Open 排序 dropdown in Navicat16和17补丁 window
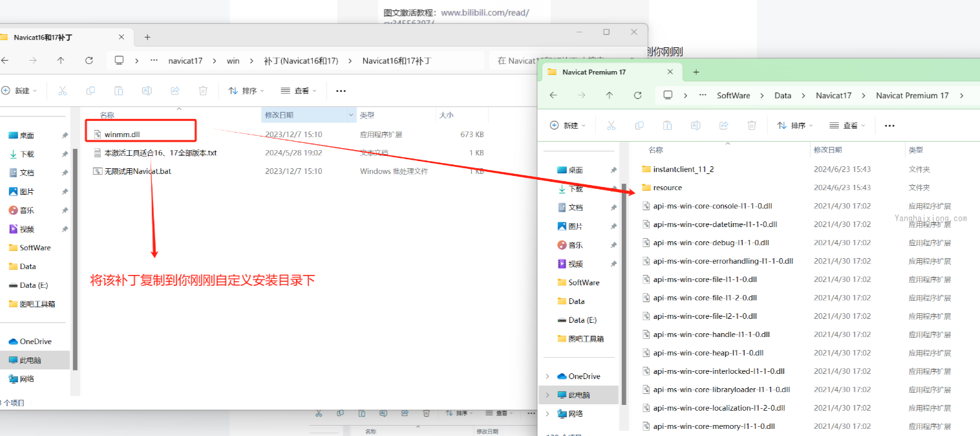980x436 pixels. (x=246, y=91)
